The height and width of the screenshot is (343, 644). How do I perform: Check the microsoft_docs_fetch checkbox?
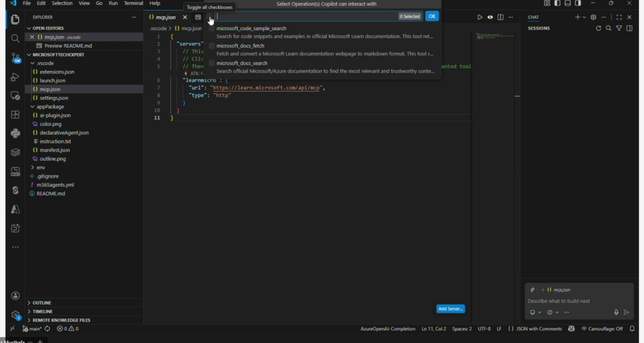coord(212,46)
